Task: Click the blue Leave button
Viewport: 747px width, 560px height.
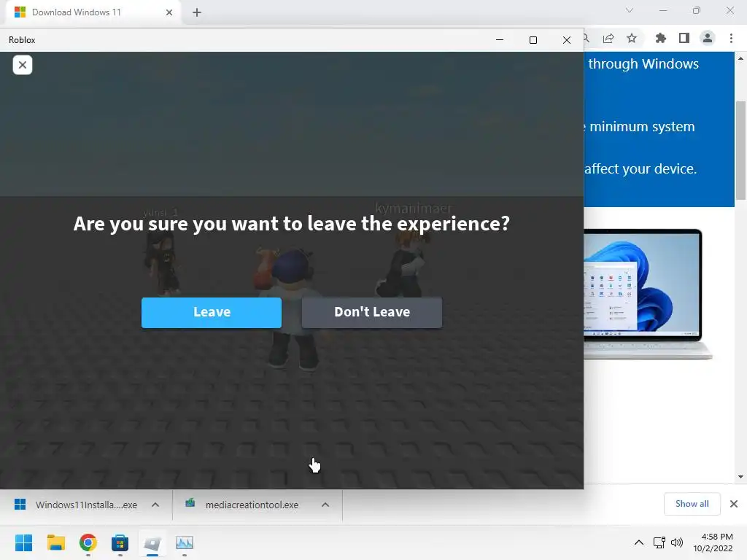Action: click(212, 312)
